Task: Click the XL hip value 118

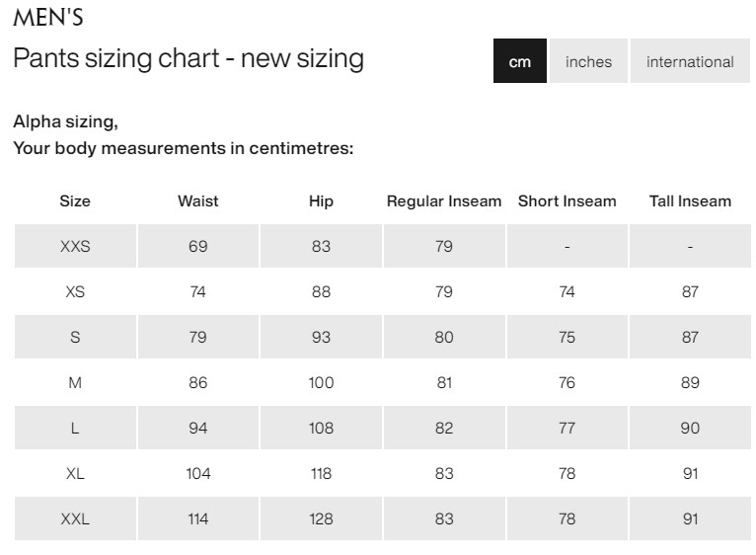Action: click(321, 474)
